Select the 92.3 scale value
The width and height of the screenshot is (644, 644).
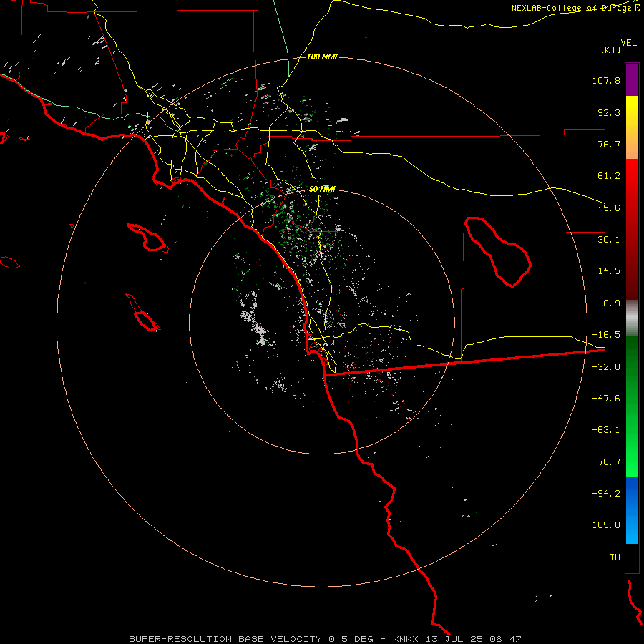point(609,112)
